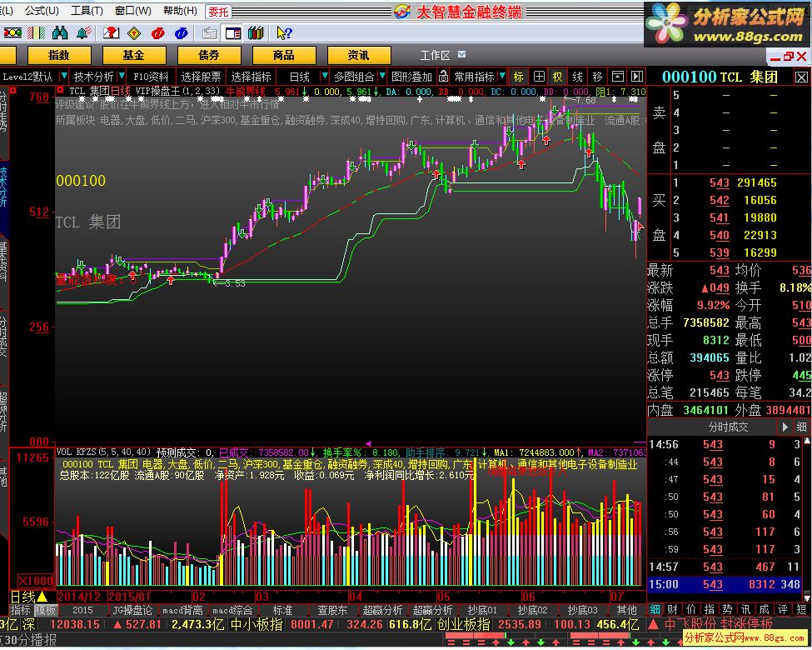The width and height of the screenshot is (812, 650).
Task: Switch to the 指标 tab
Action: [21, 610]
